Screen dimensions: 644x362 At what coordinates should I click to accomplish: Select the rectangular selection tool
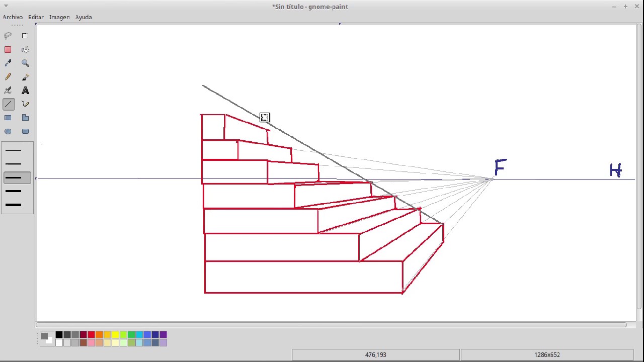pyautogui.click(x=25, y=36)
